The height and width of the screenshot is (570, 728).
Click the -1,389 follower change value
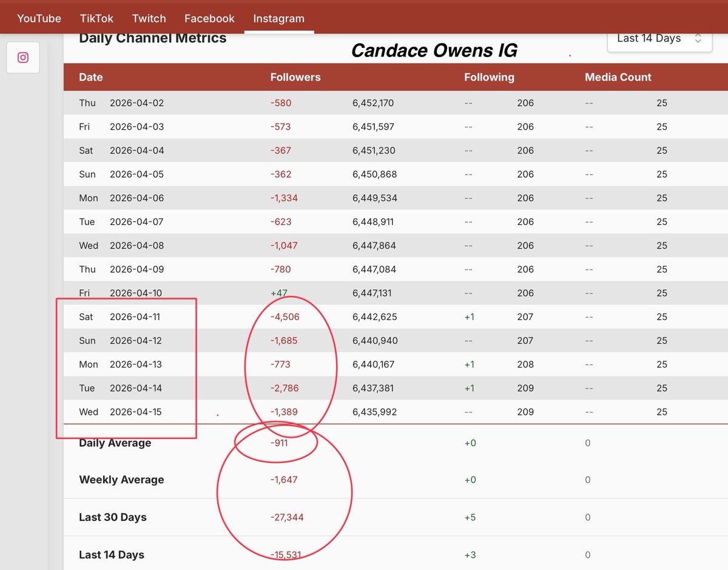point(284,412)
